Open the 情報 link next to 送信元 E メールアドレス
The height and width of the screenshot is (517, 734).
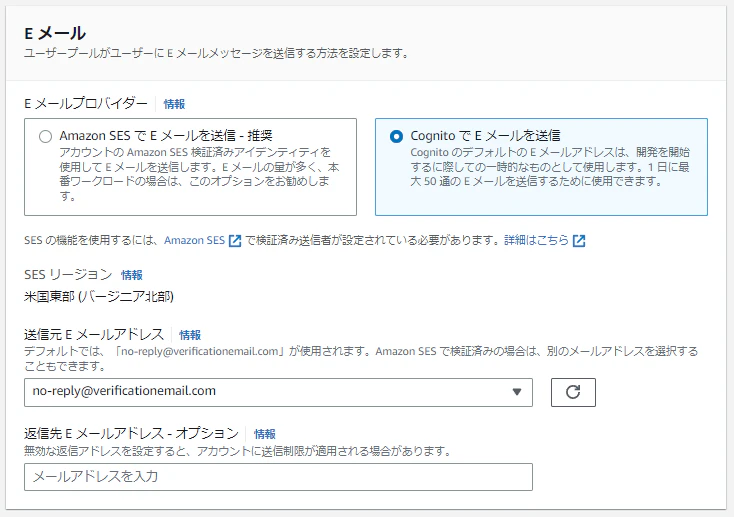(190, 335)
